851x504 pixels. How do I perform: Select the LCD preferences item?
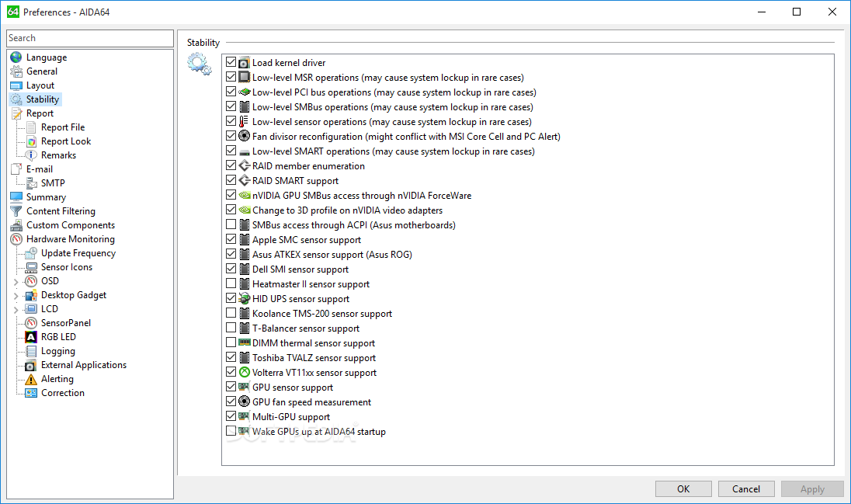(x=50, y=309)
